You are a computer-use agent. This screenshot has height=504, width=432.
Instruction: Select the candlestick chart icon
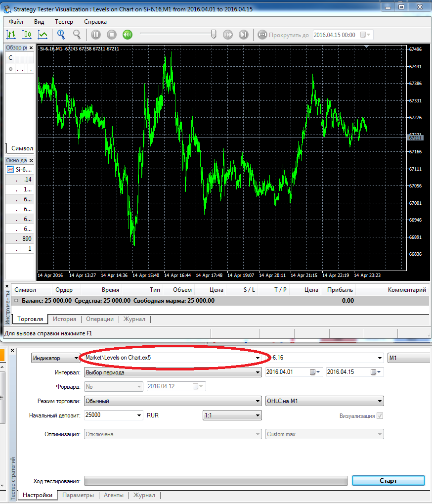[27, 35]
